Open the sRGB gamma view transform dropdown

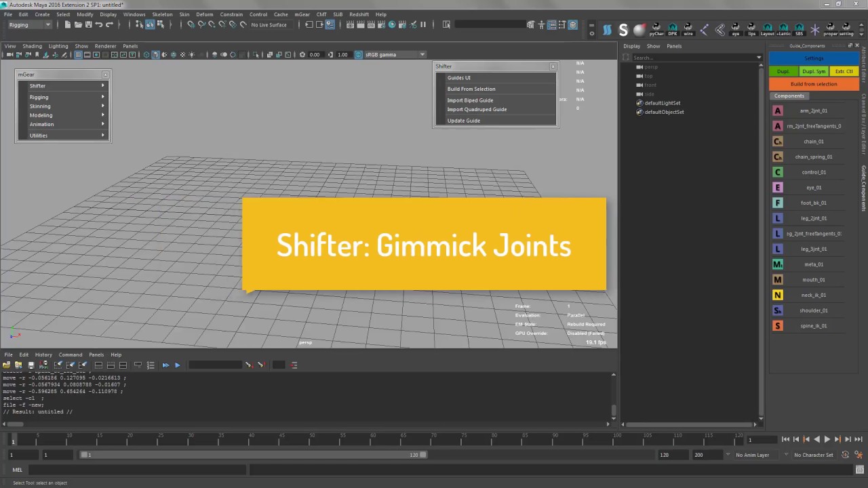point(395,54)
